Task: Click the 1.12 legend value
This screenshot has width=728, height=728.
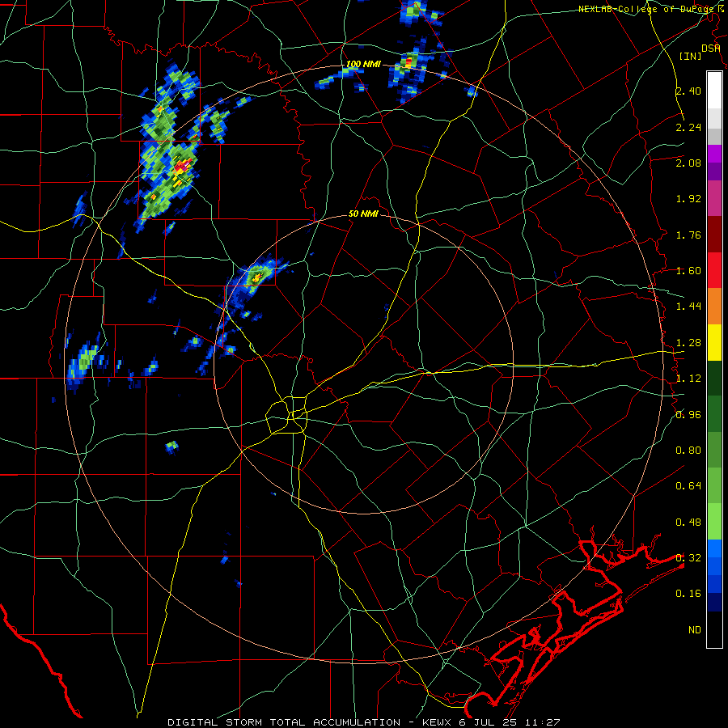Action: click(x=688, y=379)
